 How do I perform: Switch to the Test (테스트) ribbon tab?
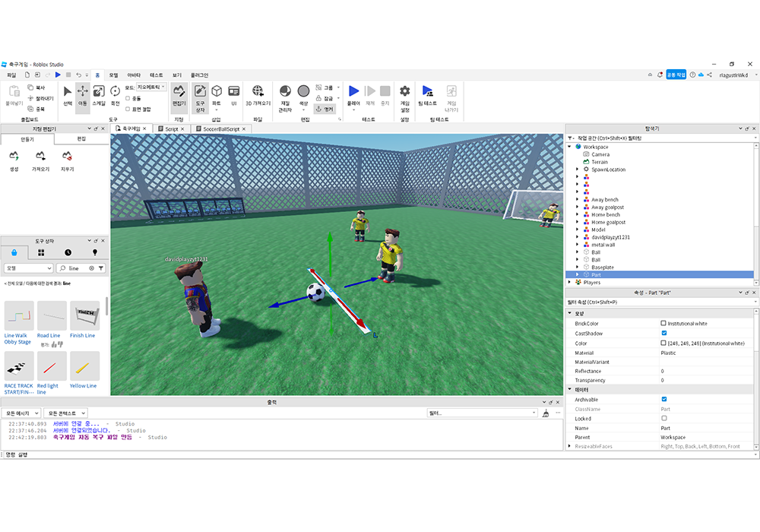[x=156, y=75]
